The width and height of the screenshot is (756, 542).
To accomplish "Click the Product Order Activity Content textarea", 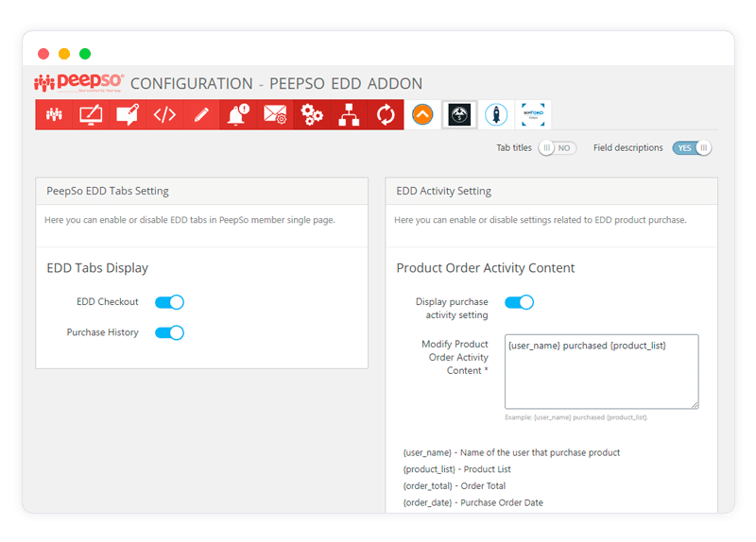I will click(601, 371).
